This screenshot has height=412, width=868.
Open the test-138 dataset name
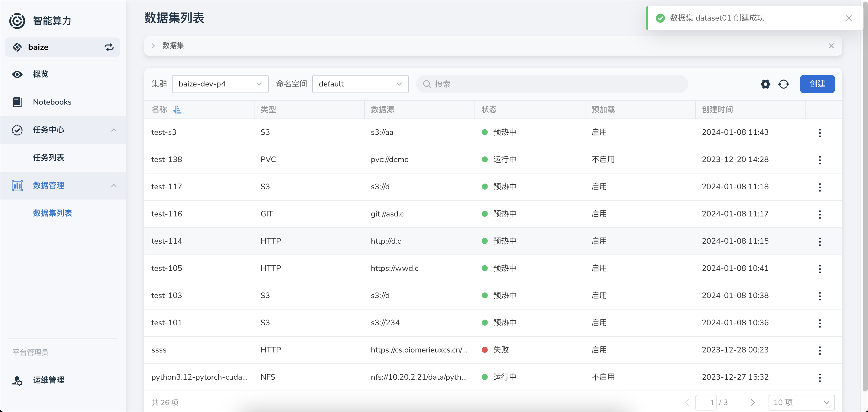pyautogui.click(x=167, y=160)
